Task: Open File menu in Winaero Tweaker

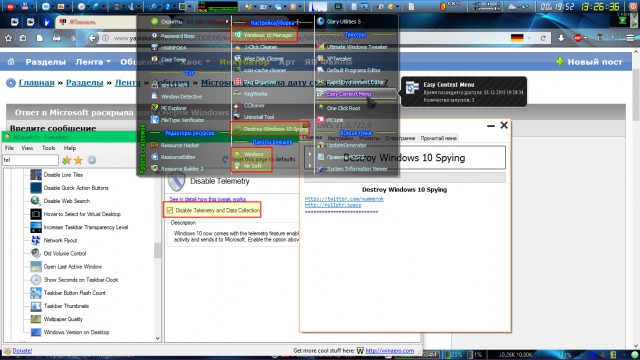Action: (x=9, y=148)
